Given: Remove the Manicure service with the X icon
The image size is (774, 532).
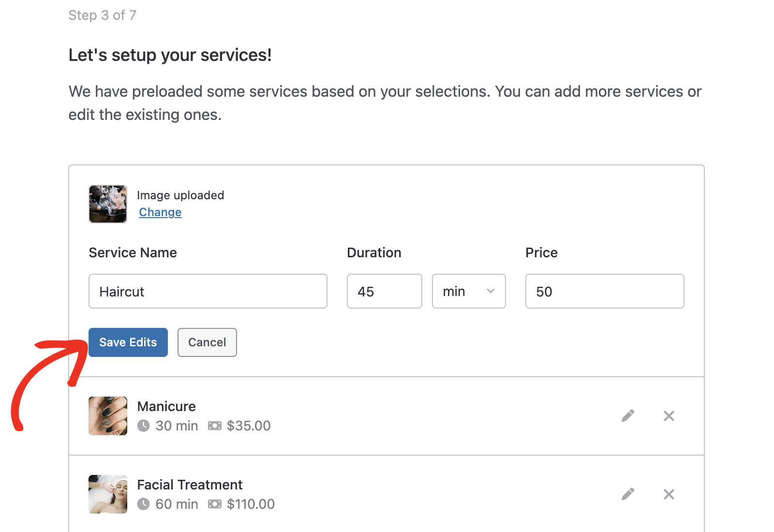Looking at the screenshot, I should pos(669,415).
